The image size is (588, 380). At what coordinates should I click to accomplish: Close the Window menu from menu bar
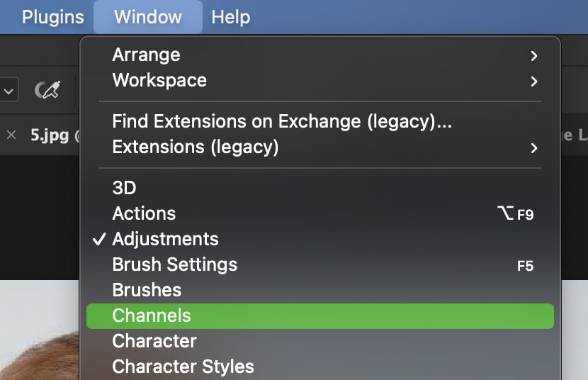tap(148, 17)
